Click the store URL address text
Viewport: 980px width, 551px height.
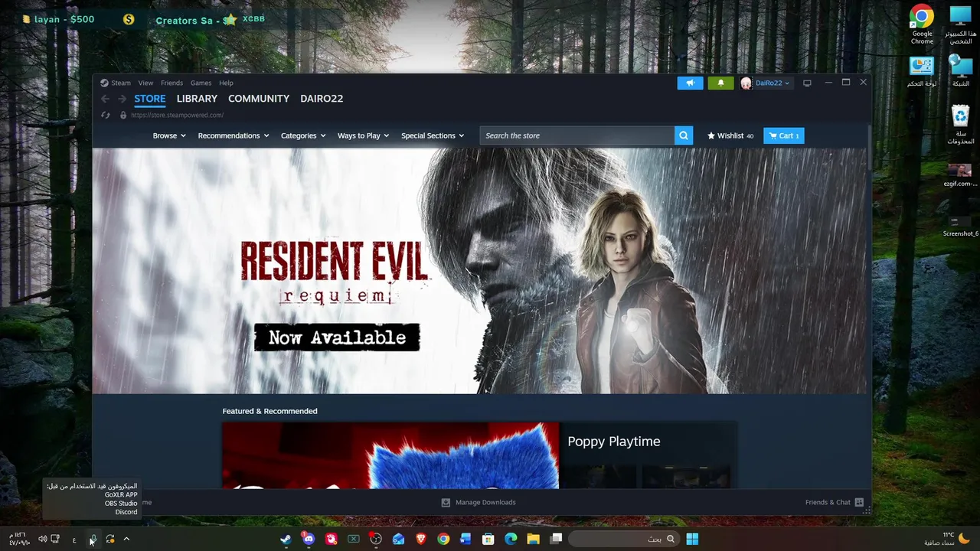pyautogui.click(x=177, y=115)
